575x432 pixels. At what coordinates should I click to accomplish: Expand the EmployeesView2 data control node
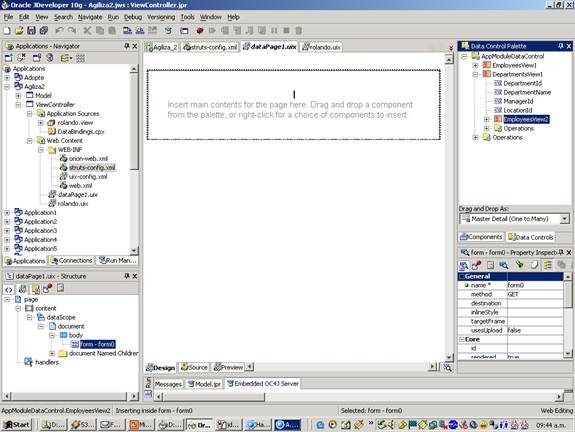coord(487,119)
